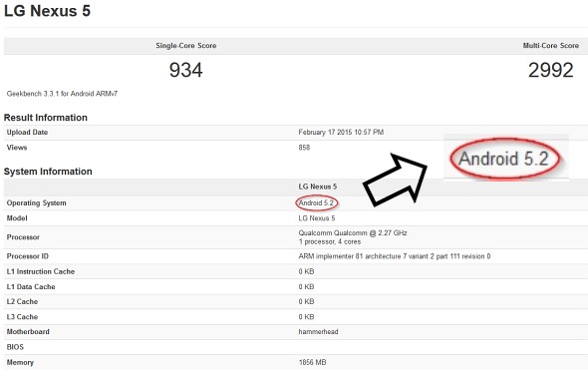Click the System Information heading
588x378 pixels.
pos(48,172)
